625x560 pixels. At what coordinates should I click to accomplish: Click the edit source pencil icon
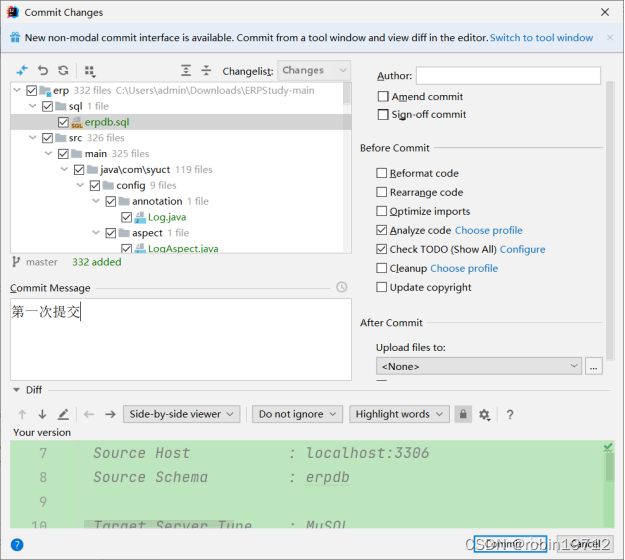tap(63, 415)
